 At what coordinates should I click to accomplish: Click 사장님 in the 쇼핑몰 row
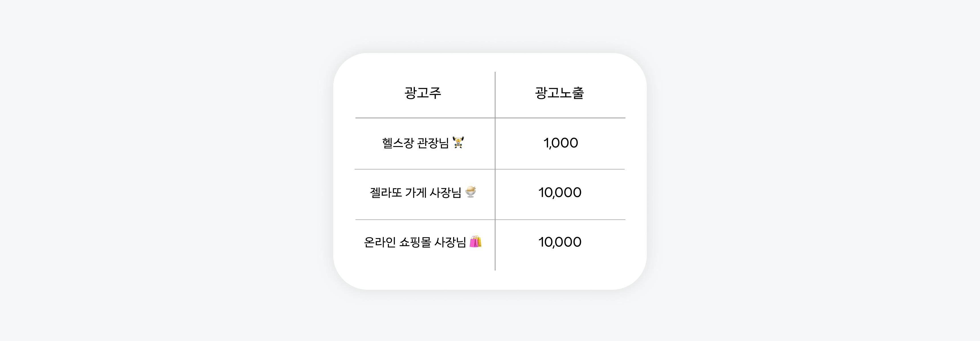click(450, 242)
